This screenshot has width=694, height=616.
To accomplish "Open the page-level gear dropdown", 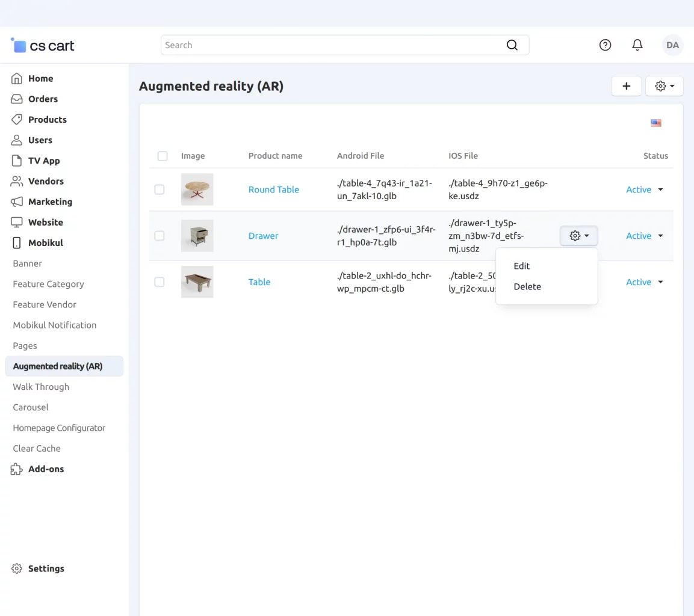I will pos(664,86).
